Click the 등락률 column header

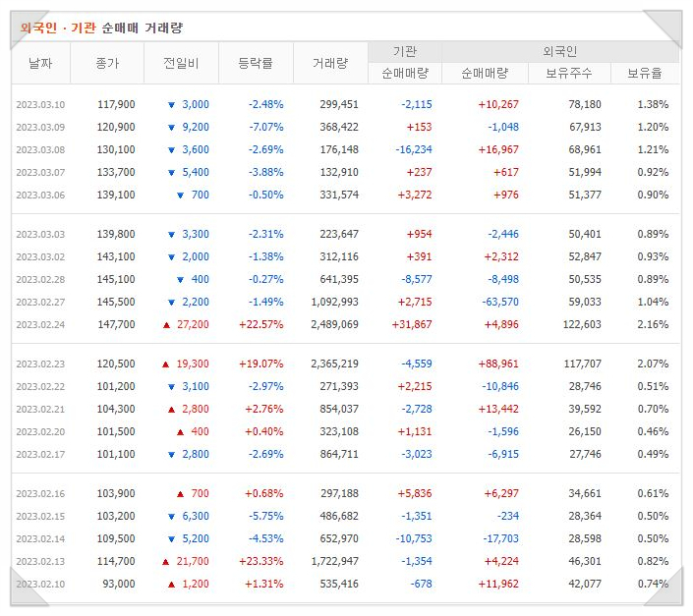pyautogui.click(x=256, y=63)
